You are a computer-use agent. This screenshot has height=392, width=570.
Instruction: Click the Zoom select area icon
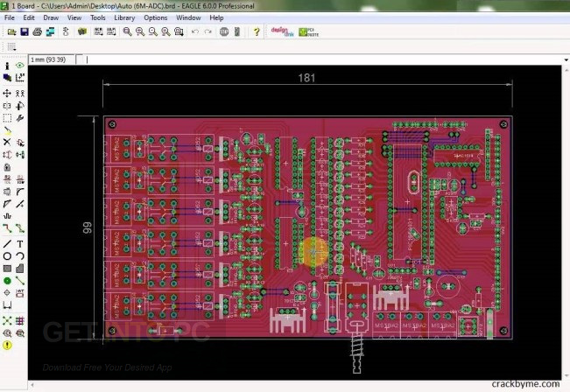179,32
